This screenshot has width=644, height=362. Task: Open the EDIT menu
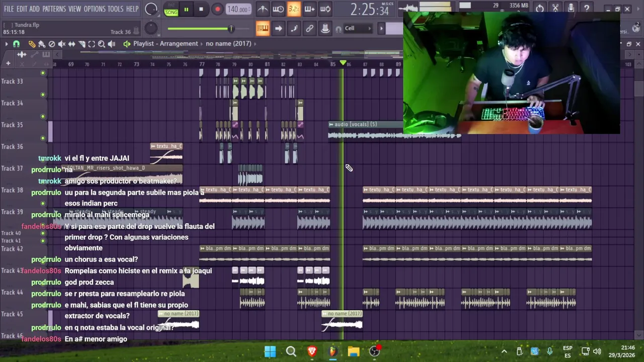tap(22, 9)
